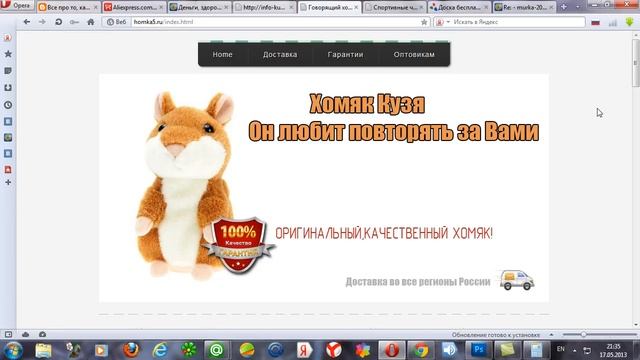The height and width of the screenshot is (360, 640).
Task: Click the Веб site badge in address bar
Action: (117, 22)
